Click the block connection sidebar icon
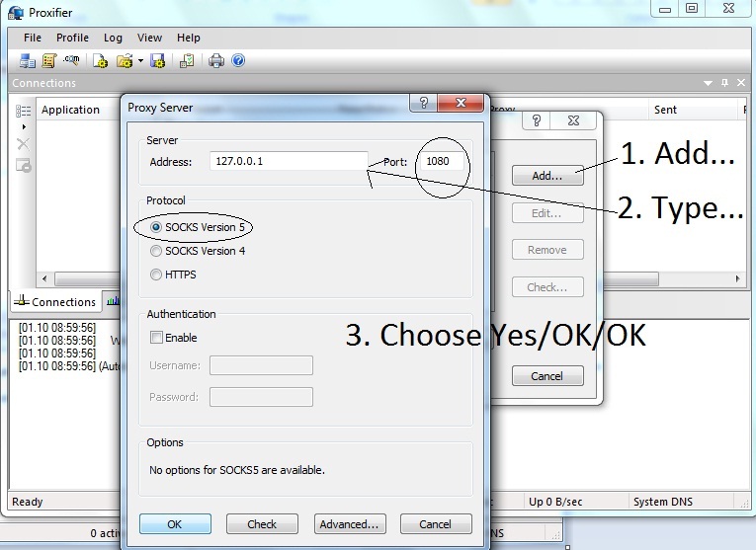 [24, 166]
